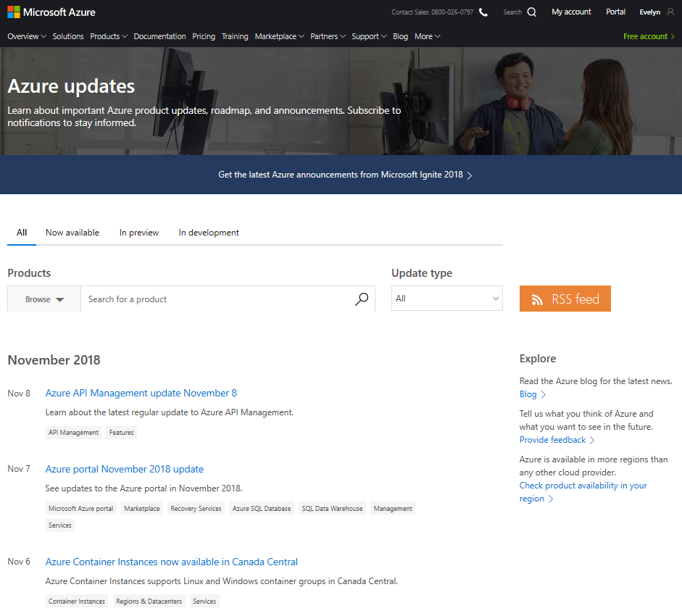Expand the Products navigation menu
This screenshot has width=682, height=616.
tap(108, 36)
